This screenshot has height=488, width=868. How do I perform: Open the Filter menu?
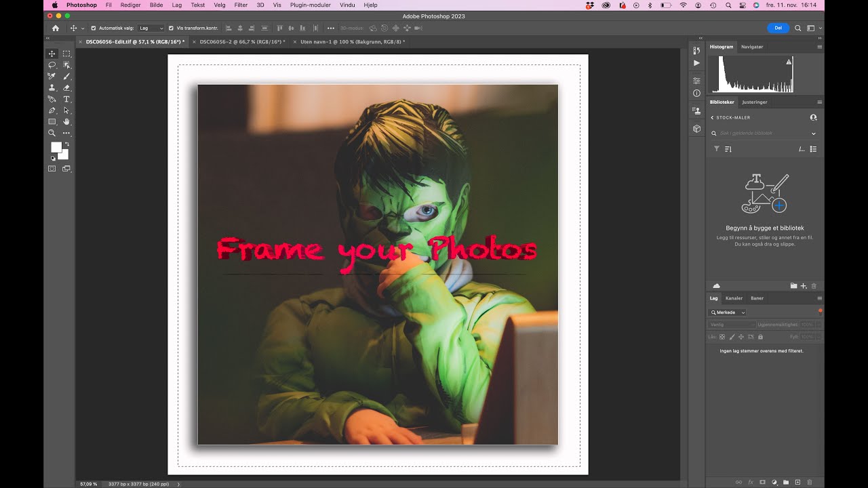241,5
